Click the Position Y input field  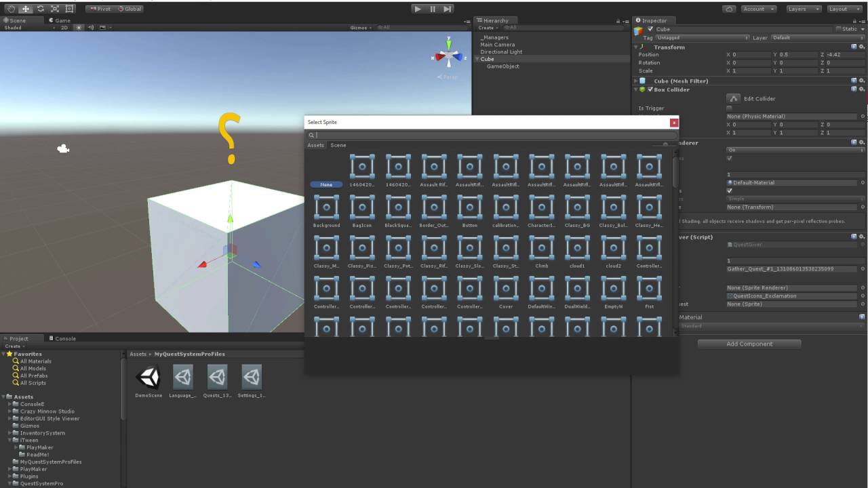click(x=798, y=55)
